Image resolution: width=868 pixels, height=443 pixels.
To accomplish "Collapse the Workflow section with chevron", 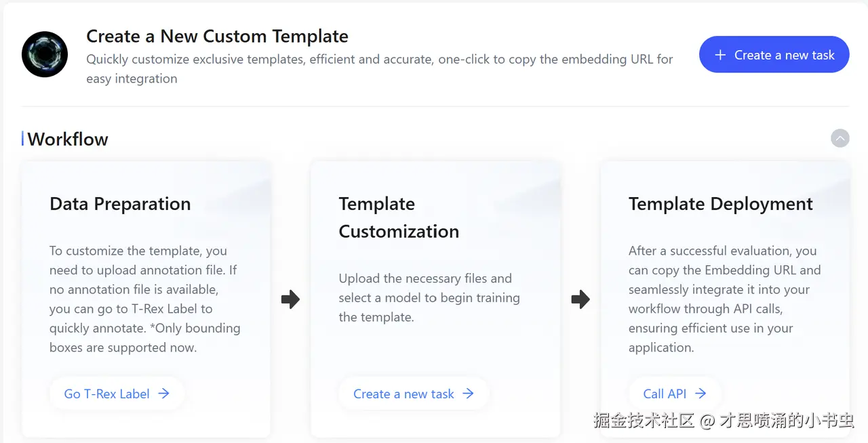I will [x=840, y=138].
